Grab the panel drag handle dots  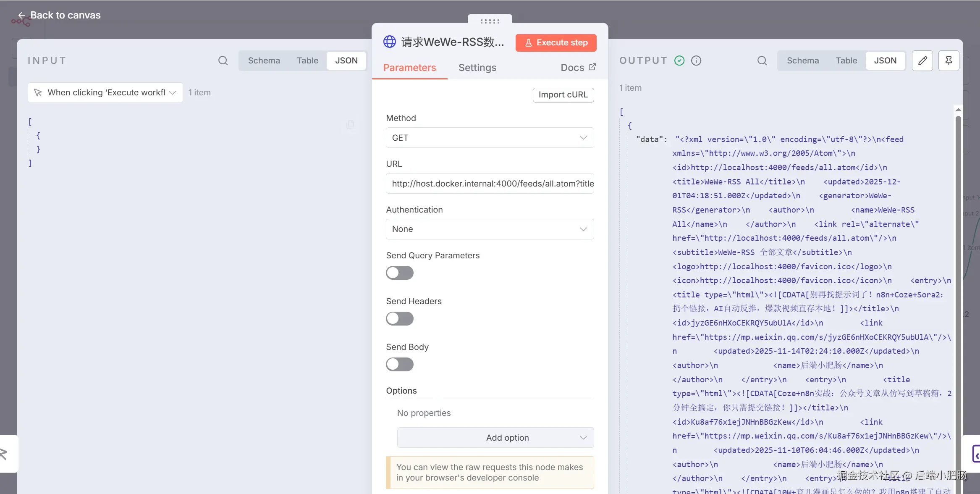coord(490,21)
